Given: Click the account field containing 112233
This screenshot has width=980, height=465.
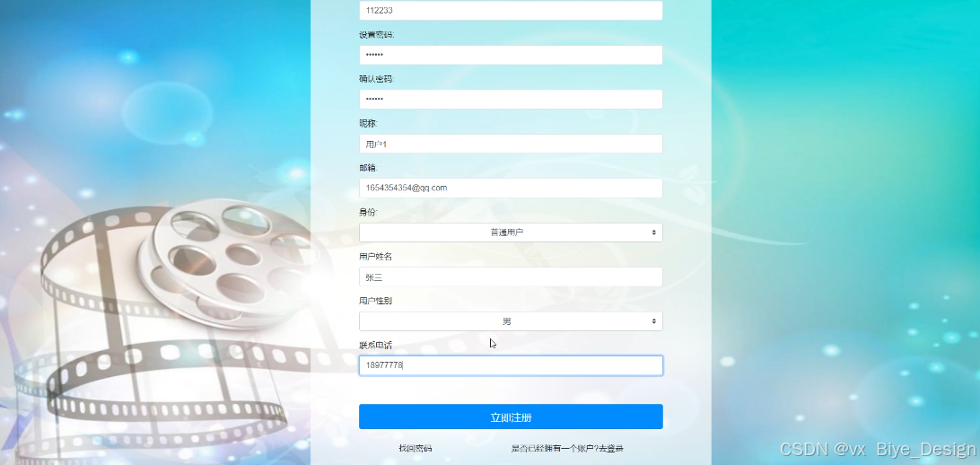Looking at the screenshot, I should click(x=511, y=10).
